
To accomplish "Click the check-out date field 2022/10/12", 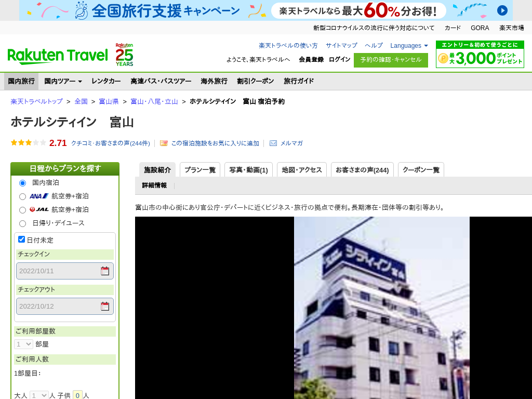I will coord(65,306).
